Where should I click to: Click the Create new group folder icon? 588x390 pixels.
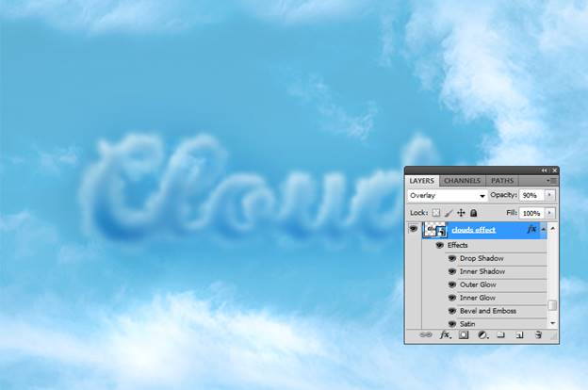click(500, 334)
